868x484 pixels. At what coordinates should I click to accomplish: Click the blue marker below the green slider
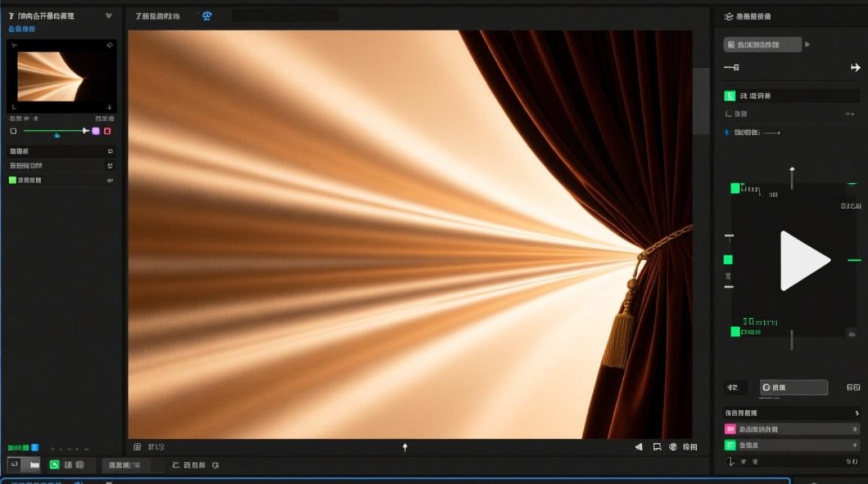(x=57, y=136)
